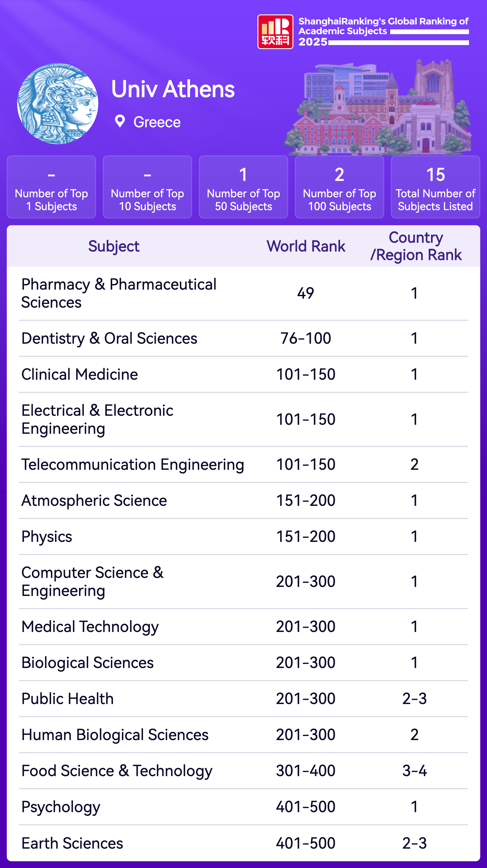Select the Number of Top 50 Subjects card
The image size is (487, 868).
(x=243, y=187)
